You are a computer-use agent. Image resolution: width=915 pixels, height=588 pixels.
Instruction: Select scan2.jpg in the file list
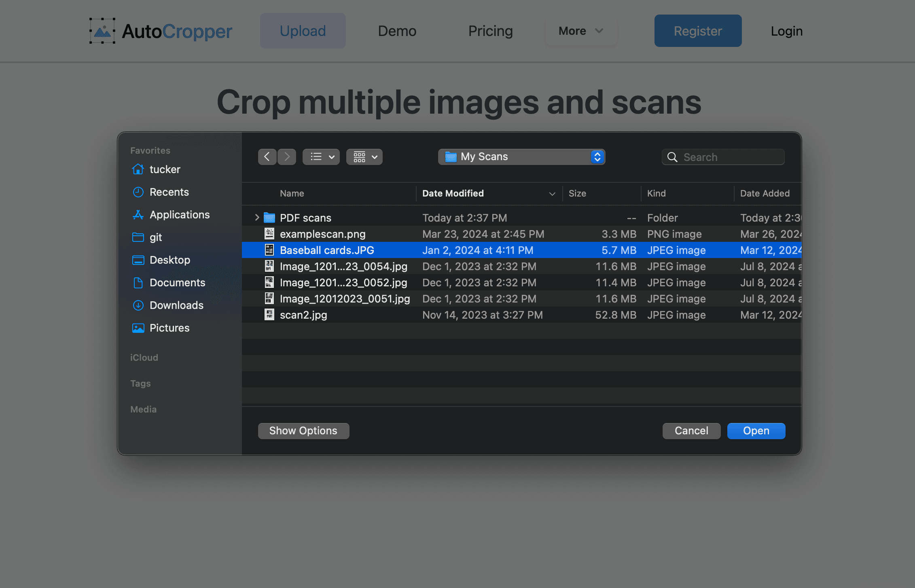pos(304,315)
